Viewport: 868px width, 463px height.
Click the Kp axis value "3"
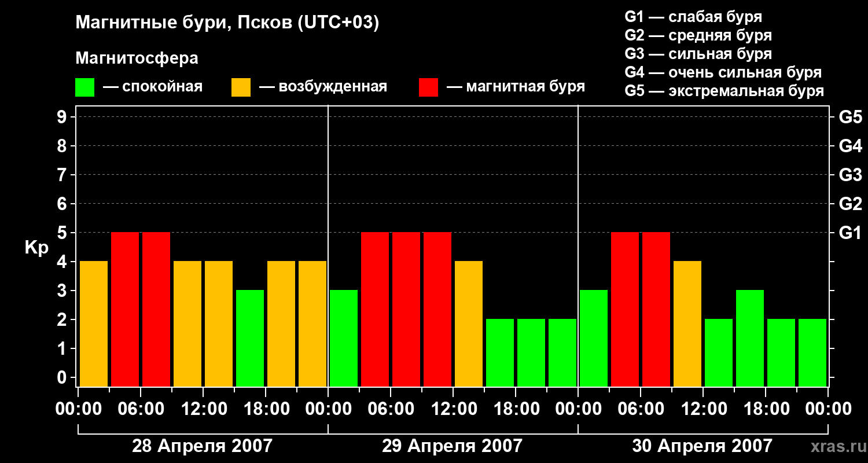[x=63, y=291]
